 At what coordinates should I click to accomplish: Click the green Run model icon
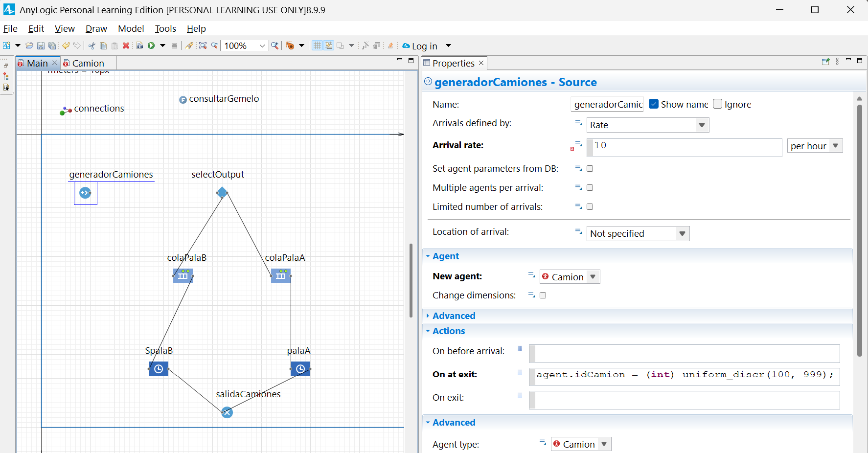pos(151,45)
